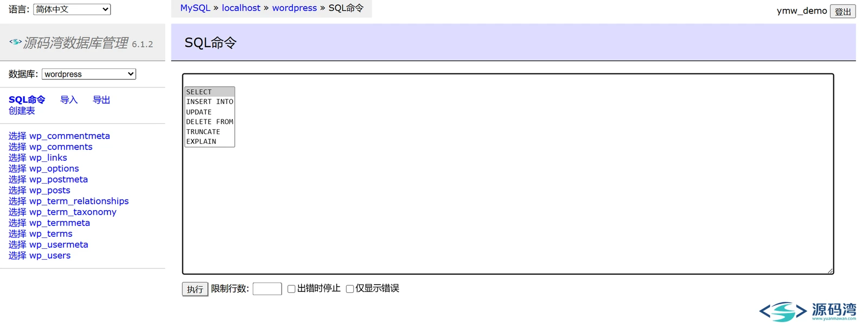
Task: Select EXPLAIN in the autocomplete list
Action: click(x=209, y=141)
